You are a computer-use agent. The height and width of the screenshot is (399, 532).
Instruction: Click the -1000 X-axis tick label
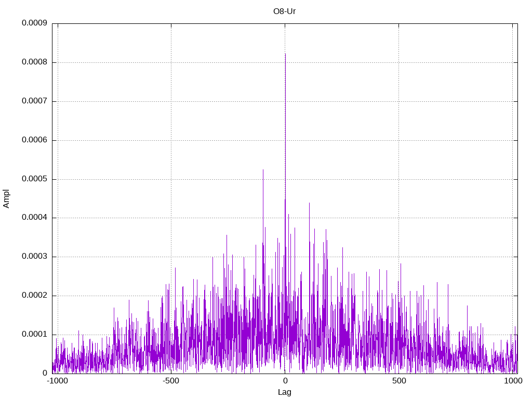(57, 381)
